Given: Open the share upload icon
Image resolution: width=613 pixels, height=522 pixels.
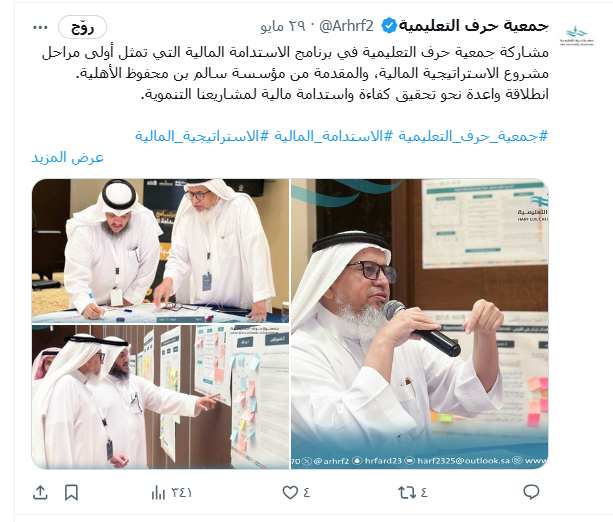Looking at the screenshot, I should (40, 492).
